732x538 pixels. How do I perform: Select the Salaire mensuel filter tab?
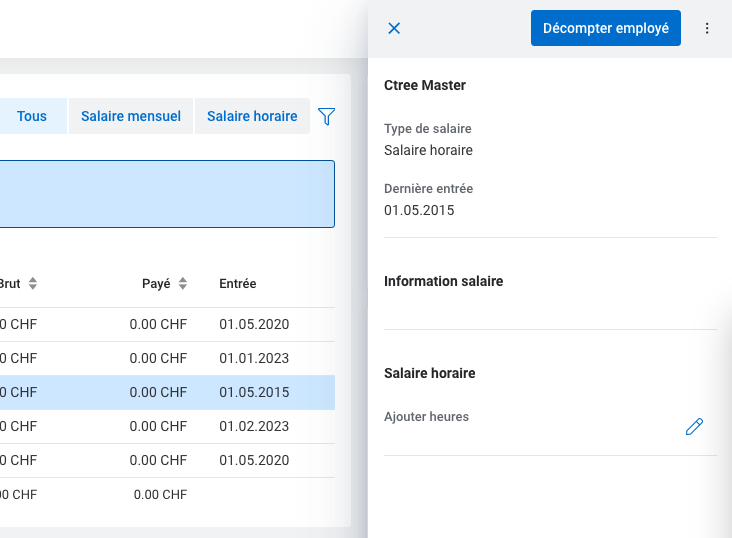click(x=131, y=116)
